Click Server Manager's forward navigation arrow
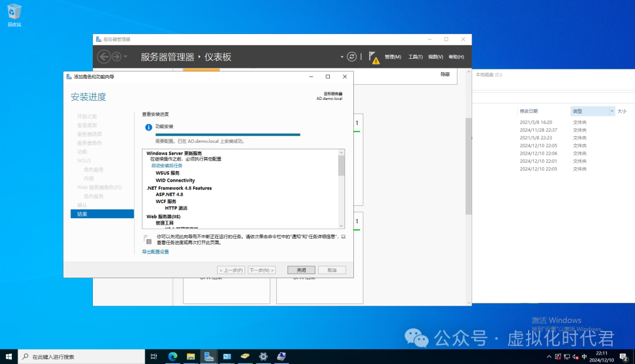635x364 pixels. pos(116,56)
